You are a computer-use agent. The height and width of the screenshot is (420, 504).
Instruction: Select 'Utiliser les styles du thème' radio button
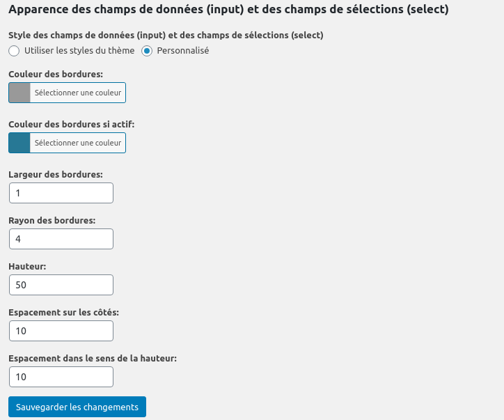coord(14,51)
